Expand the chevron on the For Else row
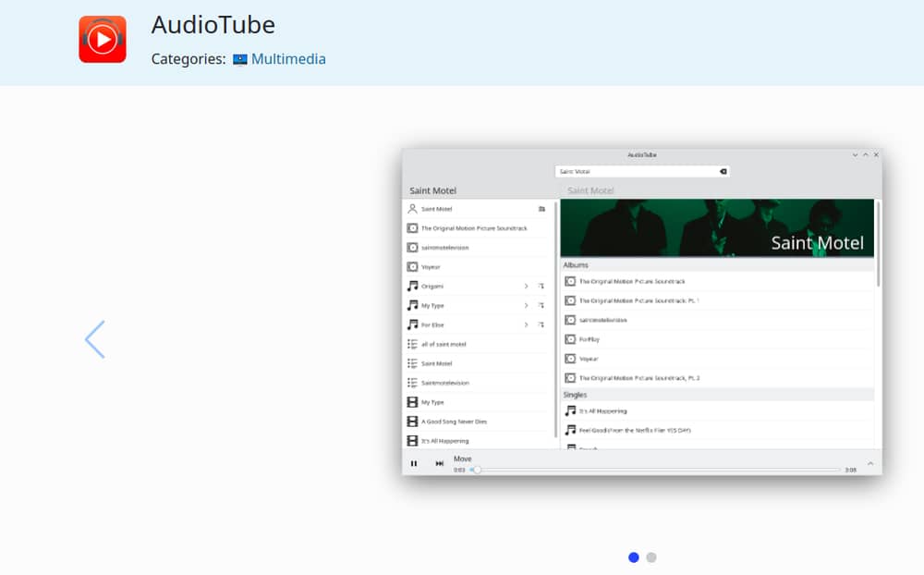The width and height of the screenshot is (924, 575). tap(527, 325)
